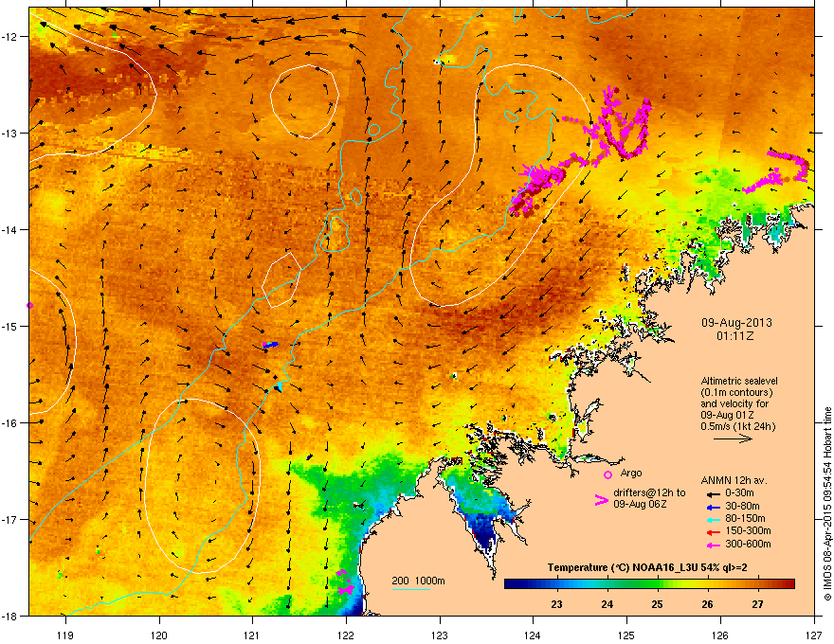Click longitude axis label 126
Screen dimensions: 834x644
click(720, 635)
